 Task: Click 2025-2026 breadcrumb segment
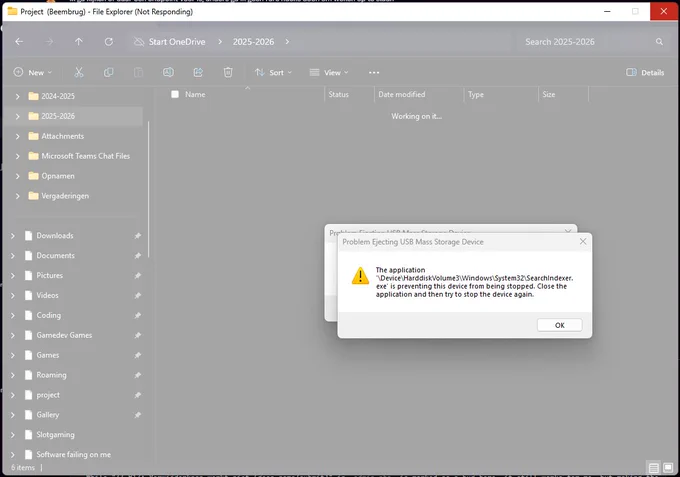click(x=253, y=42)
